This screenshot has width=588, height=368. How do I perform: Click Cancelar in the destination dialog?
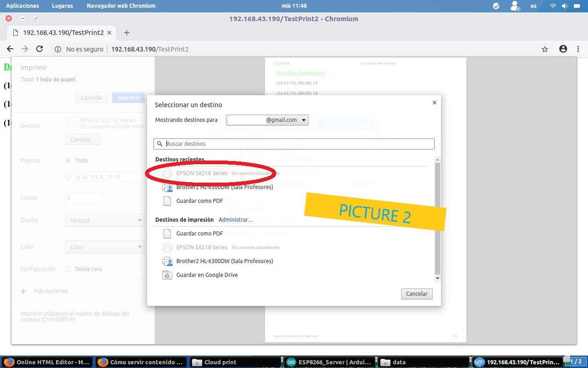click(x=417, y=294)
